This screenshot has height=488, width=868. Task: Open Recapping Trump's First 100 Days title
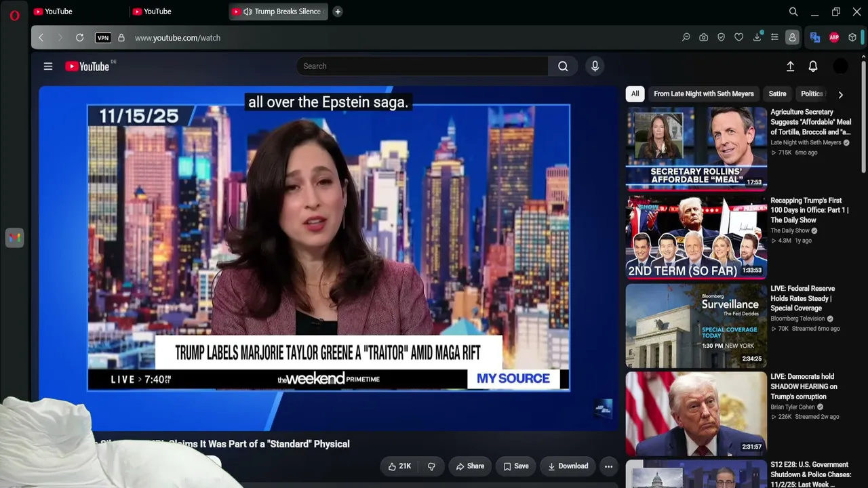(810, 210)
